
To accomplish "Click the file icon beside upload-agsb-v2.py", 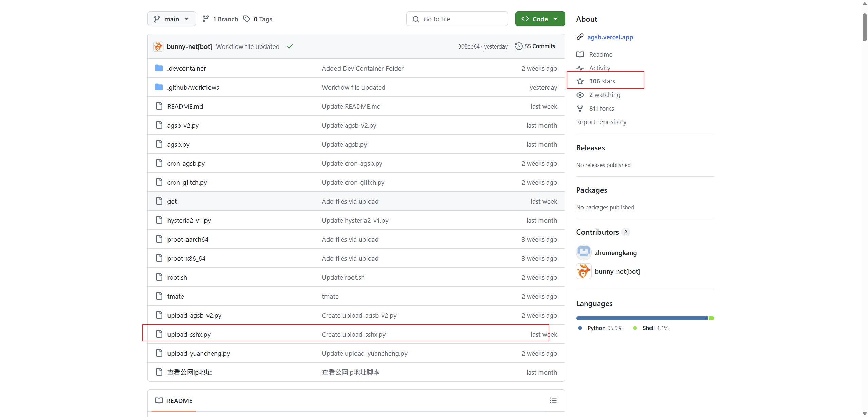I will pyautogui.click(x=159, y=315).
